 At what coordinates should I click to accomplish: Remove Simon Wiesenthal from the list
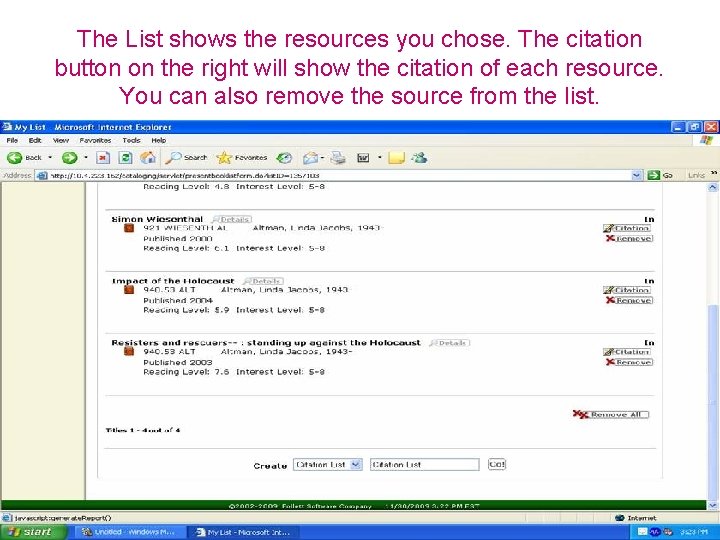pyautogui.click(x=629, y=238)
